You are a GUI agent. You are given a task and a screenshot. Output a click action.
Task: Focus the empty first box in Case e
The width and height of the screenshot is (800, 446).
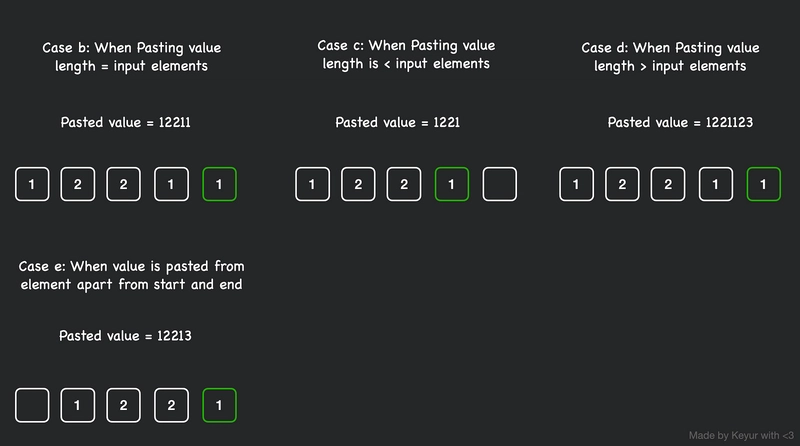tap(32, 405)
